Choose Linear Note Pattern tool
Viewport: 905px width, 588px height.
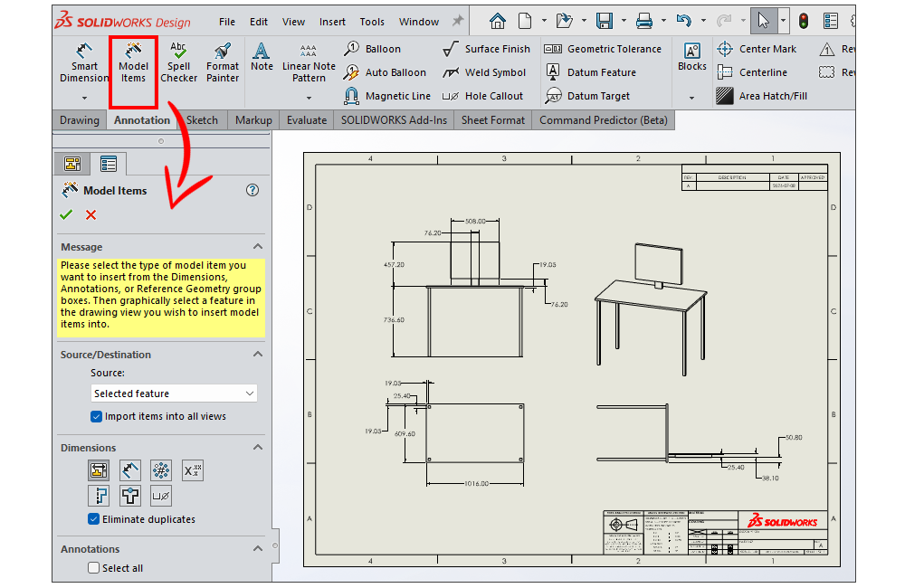point(309,63)
